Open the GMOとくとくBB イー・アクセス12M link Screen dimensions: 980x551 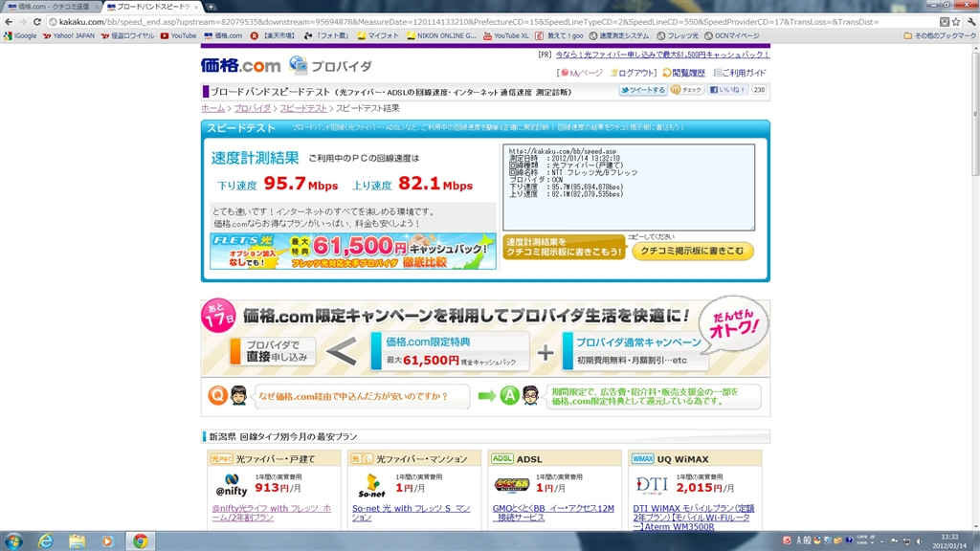(553, 513)
